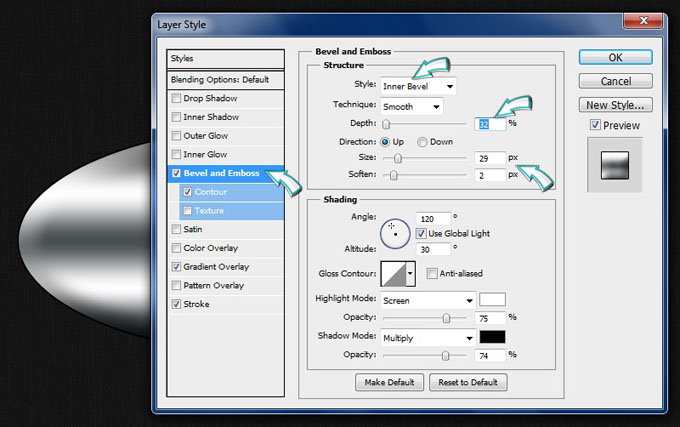Enable the Anti-aliased checkbox
Image resolution: width=680 pixels, height=427 pixels.
coord(432,274)
